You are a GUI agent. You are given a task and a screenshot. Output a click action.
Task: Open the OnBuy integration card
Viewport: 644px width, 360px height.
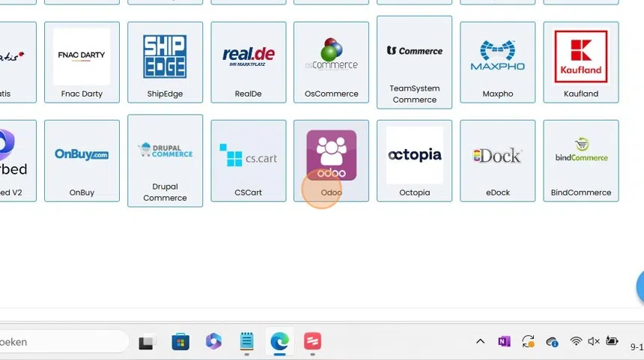pos(82,161)
